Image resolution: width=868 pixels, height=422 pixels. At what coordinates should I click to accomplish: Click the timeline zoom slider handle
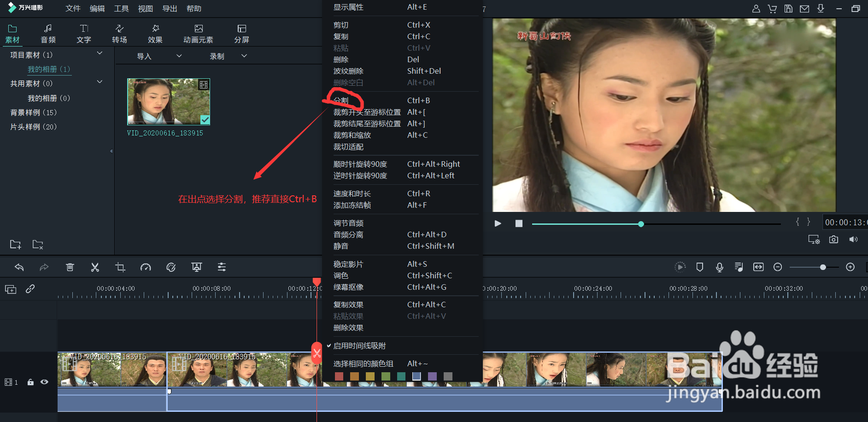(823, 267)
